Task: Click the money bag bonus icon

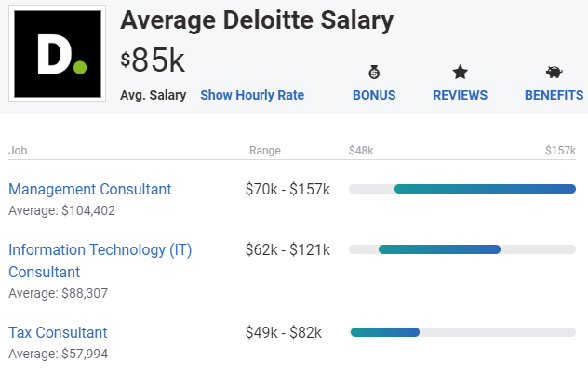Action: (x=374, y=73)
